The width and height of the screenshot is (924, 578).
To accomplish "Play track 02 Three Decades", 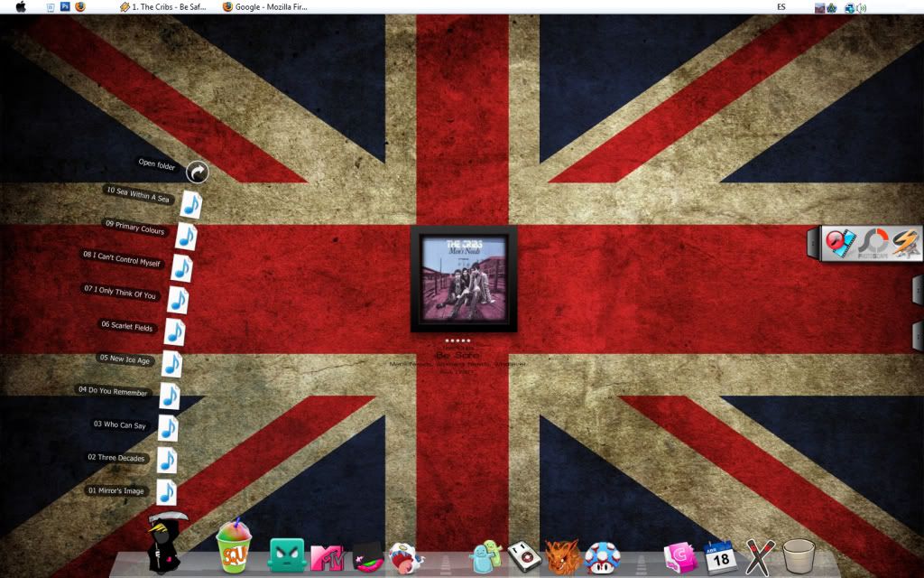I will pyautogui.click(x=167, y=460).
